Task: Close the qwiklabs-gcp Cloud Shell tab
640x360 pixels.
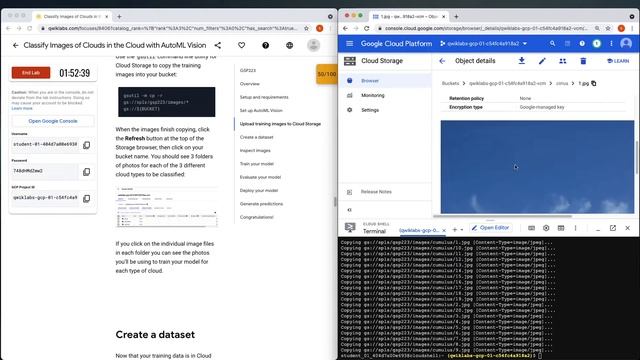Action: pos(444,230)
